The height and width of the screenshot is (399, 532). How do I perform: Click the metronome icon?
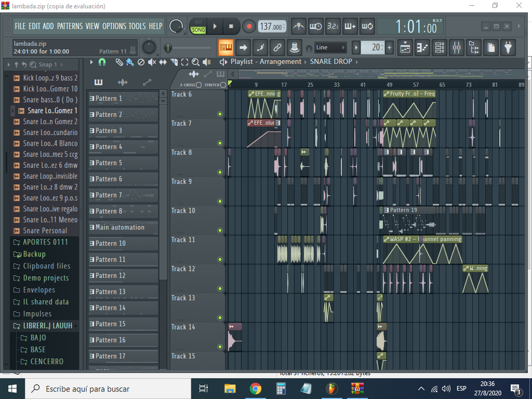pyautogui.click(x=299, y=26)
